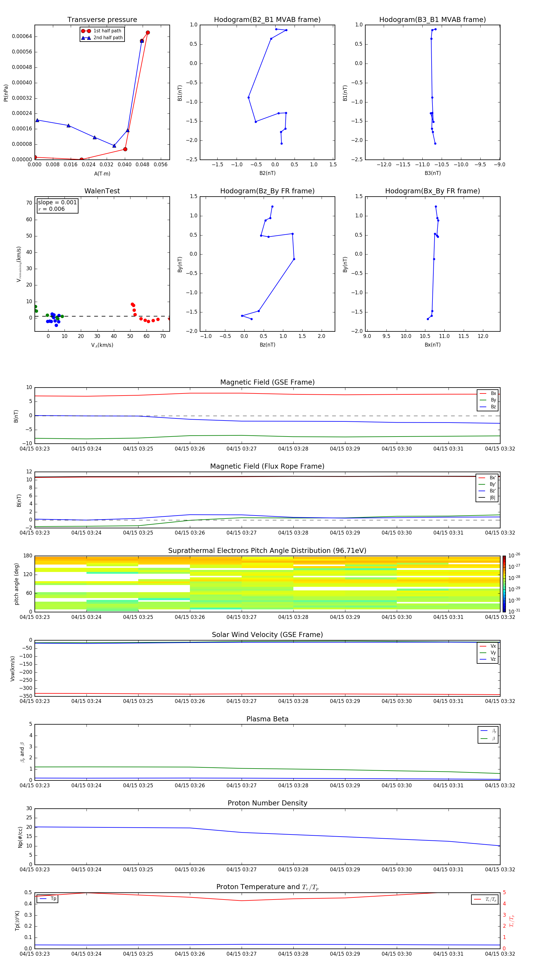
Task: Select Vz in the solar wind legend
Action: point(488,659)
